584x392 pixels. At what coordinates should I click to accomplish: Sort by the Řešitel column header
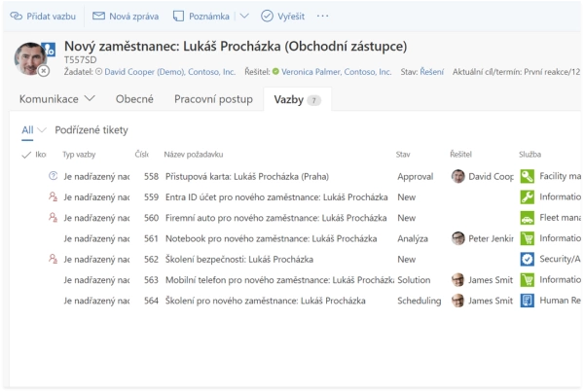pyautogui.click(x=460, y=154)
